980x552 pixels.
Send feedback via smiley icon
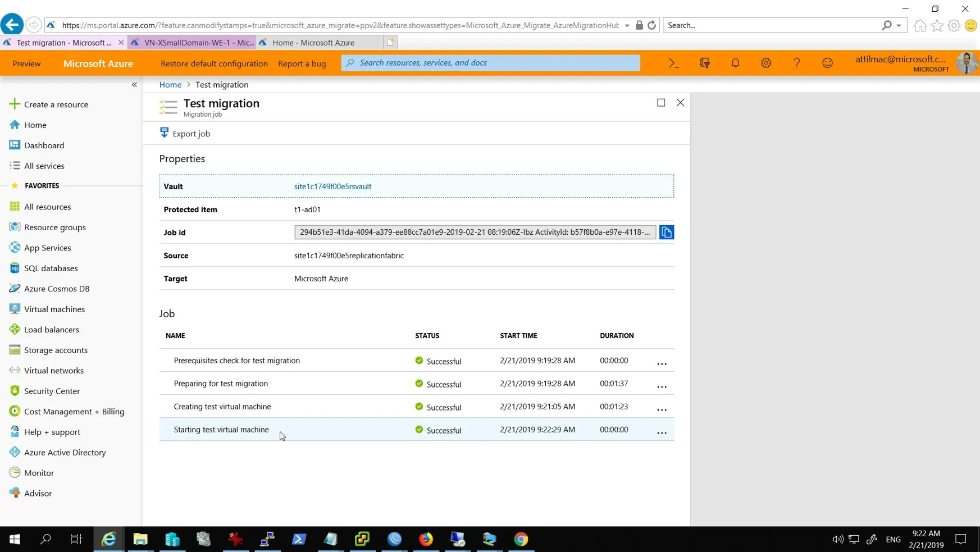827,63
